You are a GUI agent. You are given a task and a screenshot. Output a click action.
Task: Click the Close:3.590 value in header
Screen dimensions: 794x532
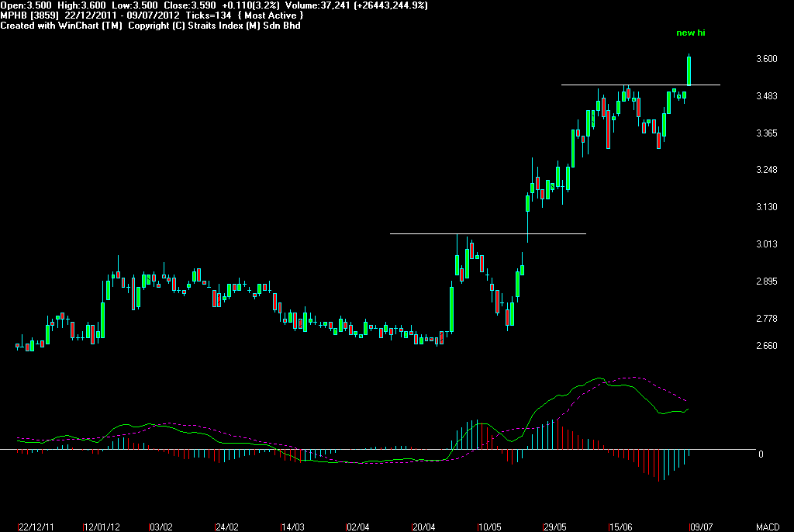coord(190,5)
